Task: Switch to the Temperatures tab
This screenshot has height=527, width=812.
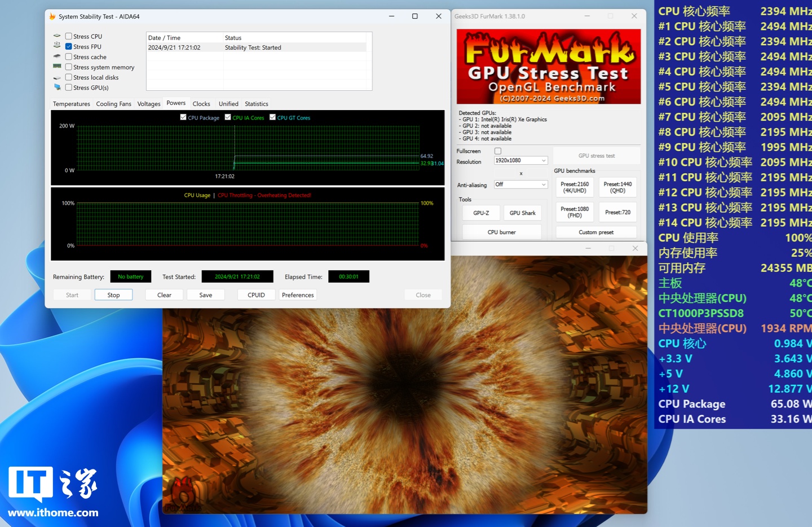Action: click(x=72, y=104)
